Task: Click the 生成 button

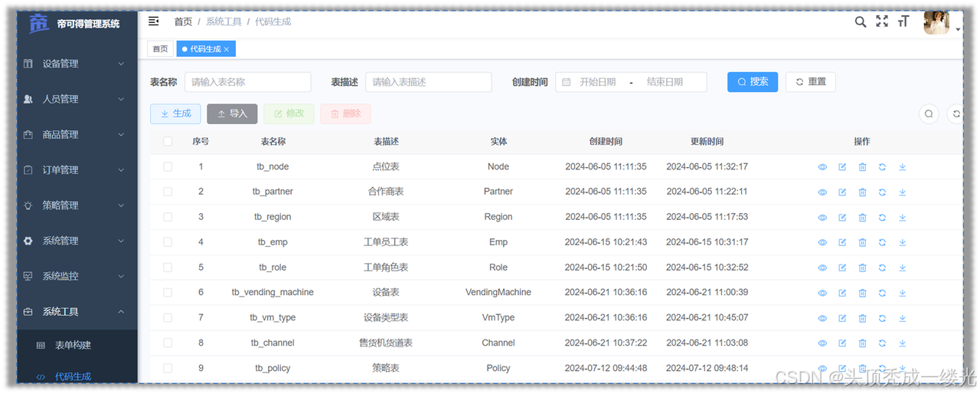Action: [175, 113]
